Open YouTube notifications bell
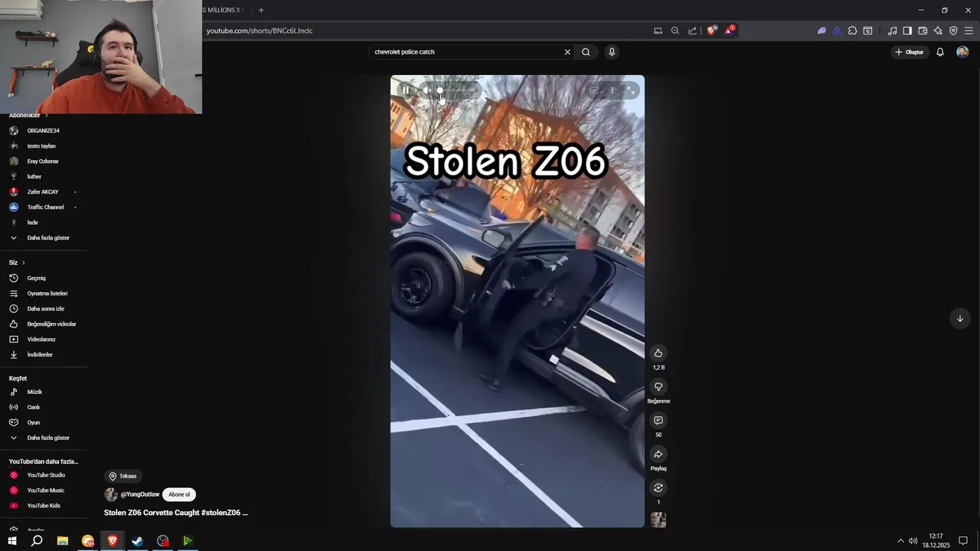The height and width of the screenshot is (551, 980). 940,52
